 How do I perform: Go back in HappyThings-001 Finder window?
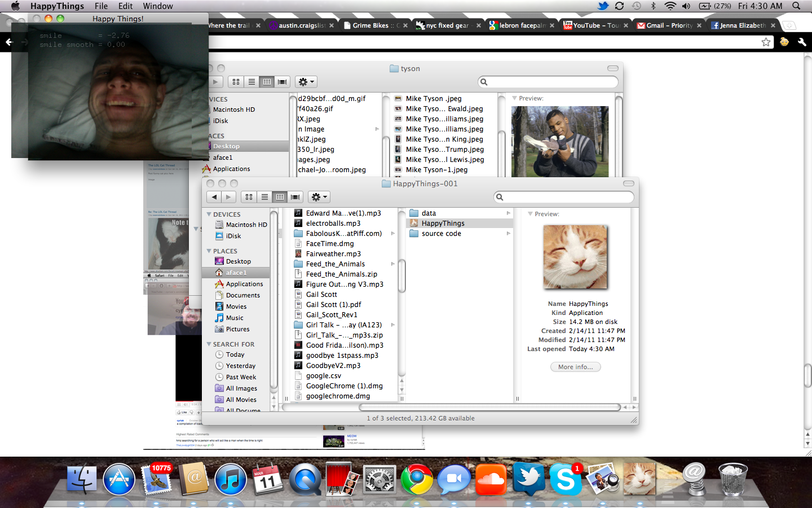214,197
